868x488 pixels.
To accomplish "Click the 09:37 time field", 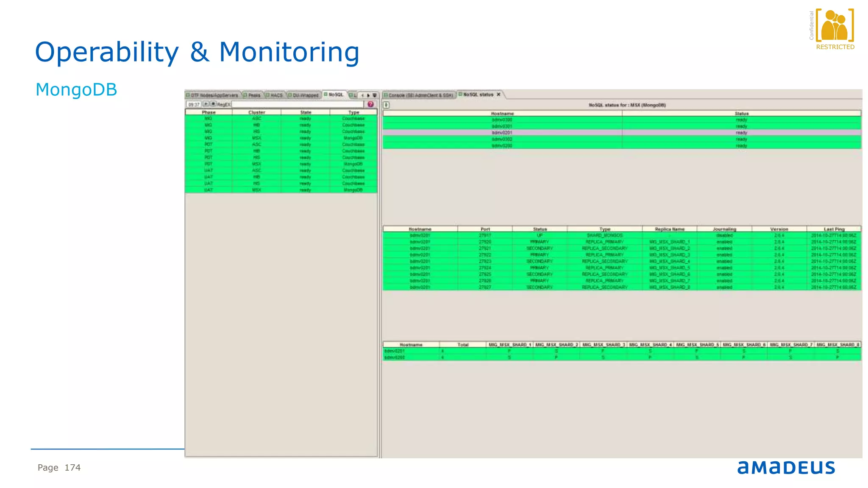I will 194,104.
